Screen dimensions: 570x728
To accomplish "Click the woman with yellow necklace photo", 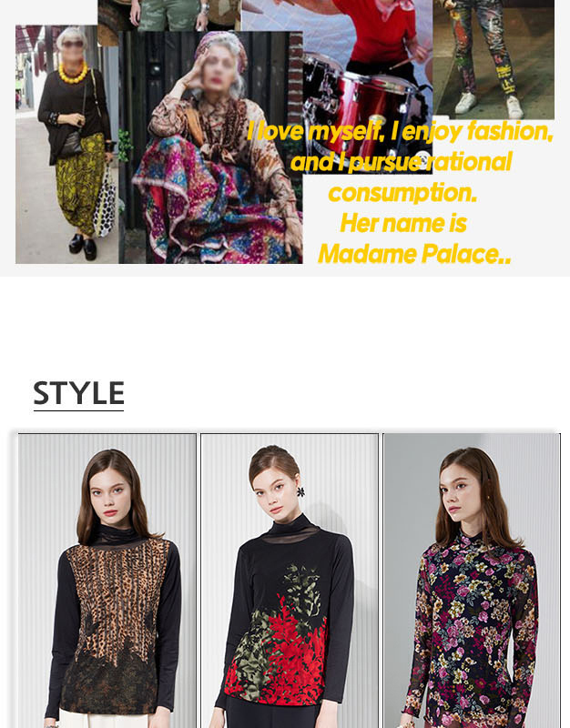I will (x=66, y=145).
